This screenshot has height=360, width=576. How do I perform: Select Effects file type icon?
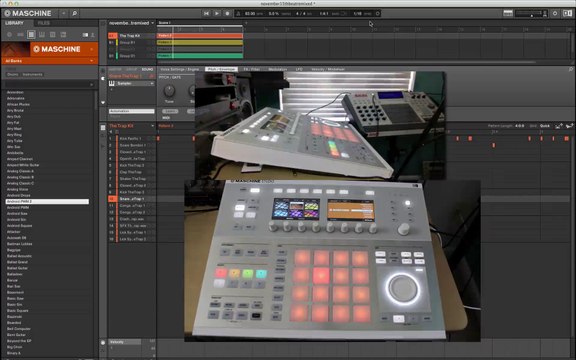click(x=53, y=35)
